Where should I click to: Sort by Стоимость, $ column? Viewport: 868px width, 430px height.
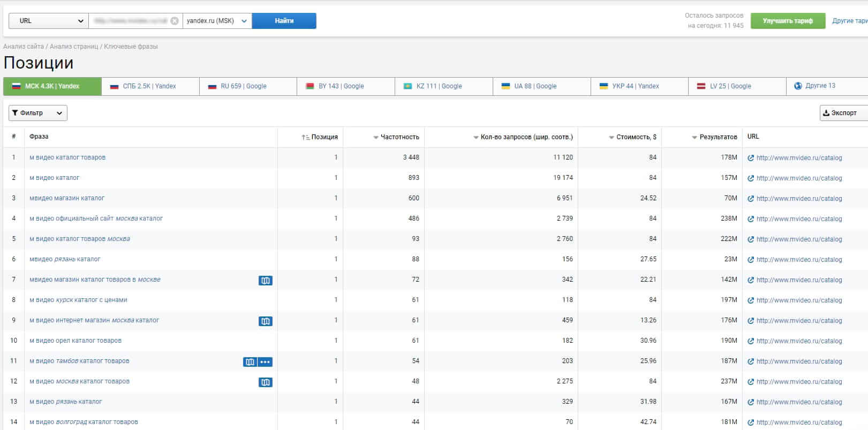(632, 137)
